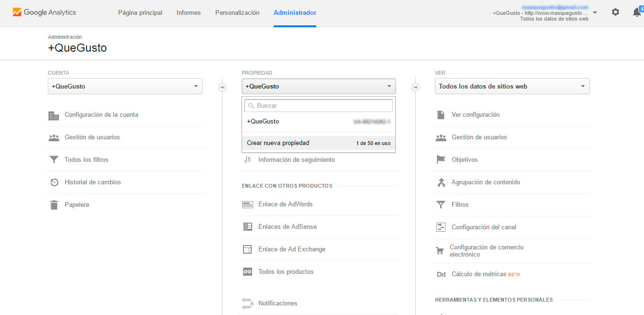Viewport: 644px width, 315px height.
Task: Open the Personalización tab
Action: click(237, 12)
